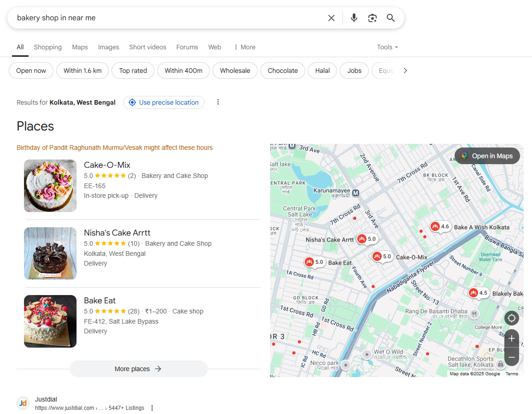Click Bake Eat address FE-412, Salt Lake Bypass
Screen dimensions: 532x414
click(x=121, y=321)
